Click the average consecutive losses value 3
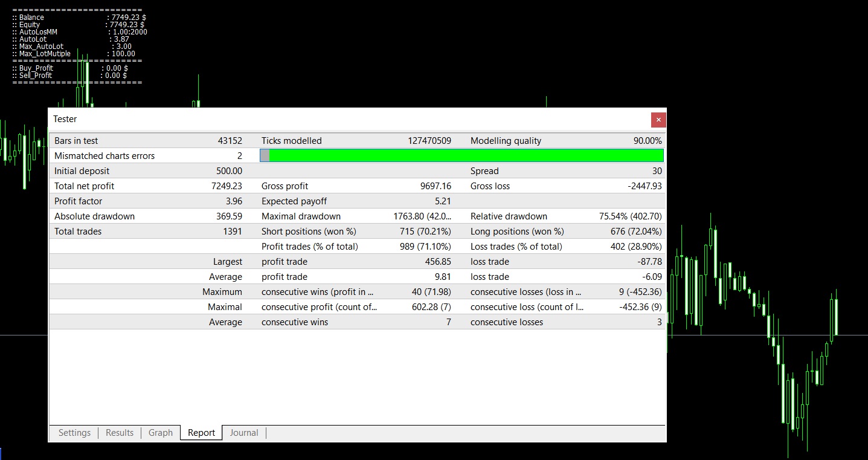 (x=660, y=322)
